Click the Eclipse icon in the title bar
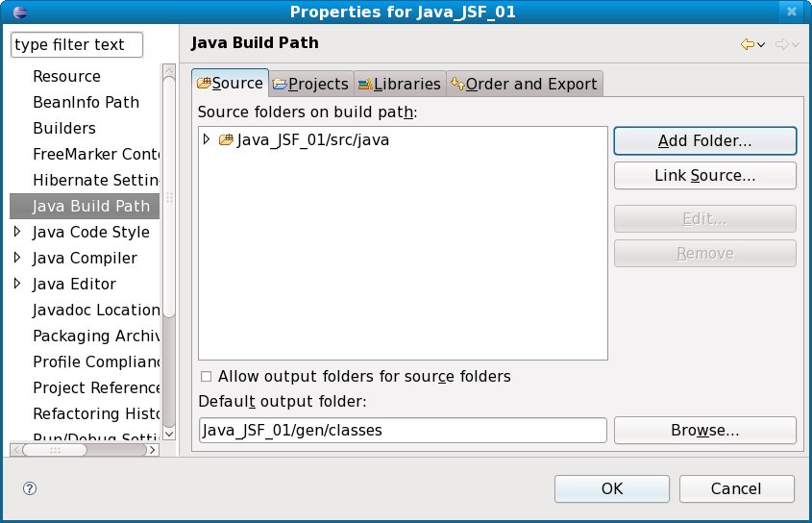This screenshot has width=812, height=523. (x=13, y=12)
